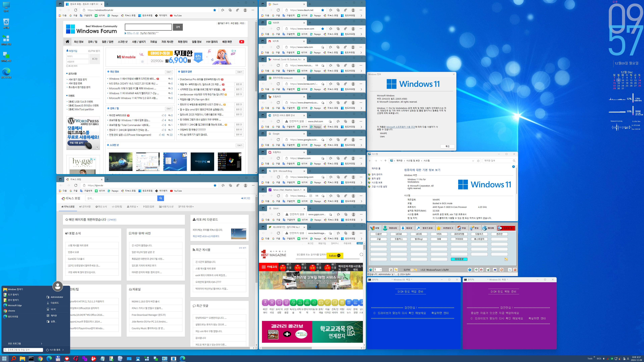Click the cyan 이지즐찾 button

pos(459,259)
